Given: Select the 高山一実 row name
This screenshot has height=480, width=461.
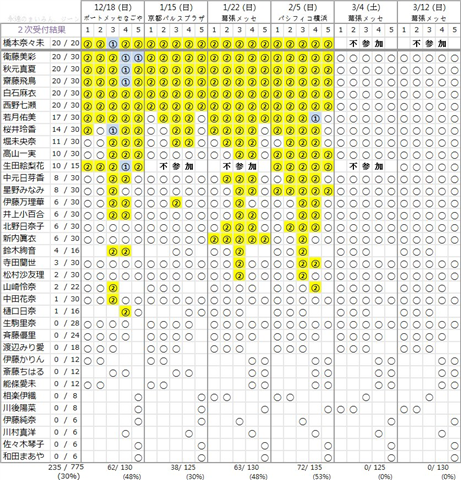Looking at the screenshot, I should pos(19,154).
